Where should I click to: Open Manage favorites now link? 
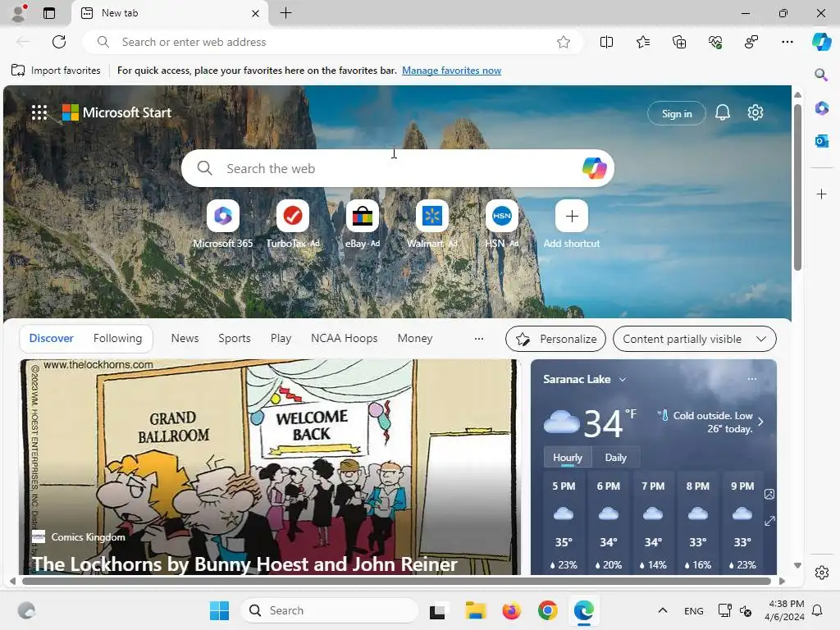[452, 71]
